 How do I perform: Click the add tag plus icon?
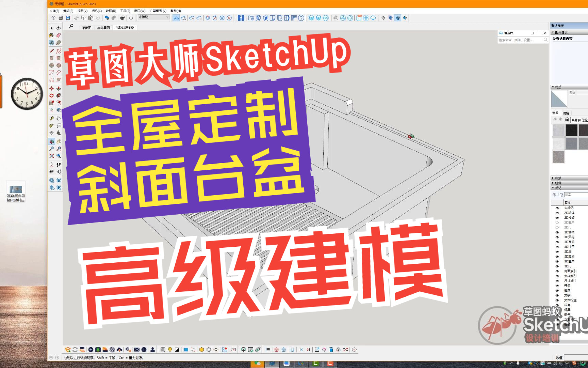[554, 195]
